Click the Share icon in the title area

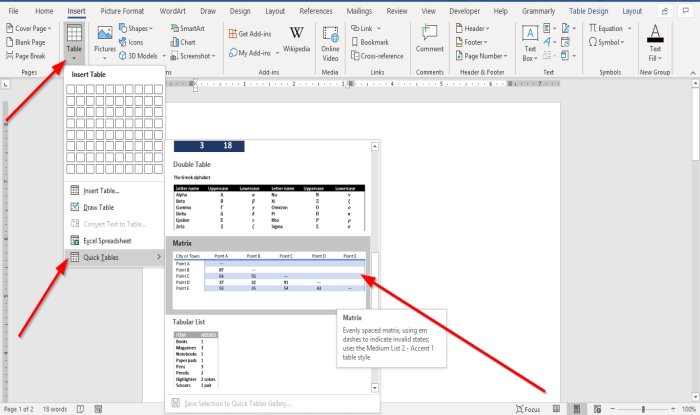pyautogui.click(x=665, y=11)
